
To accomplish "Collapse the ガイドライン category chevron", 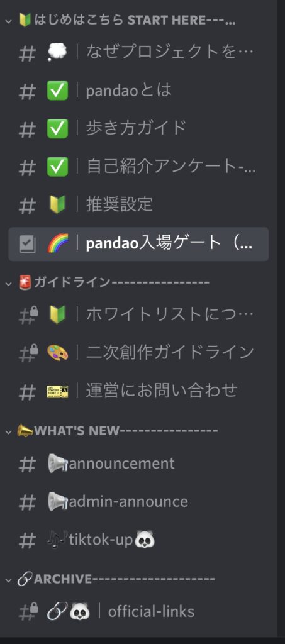I will [x=9, y=282].
